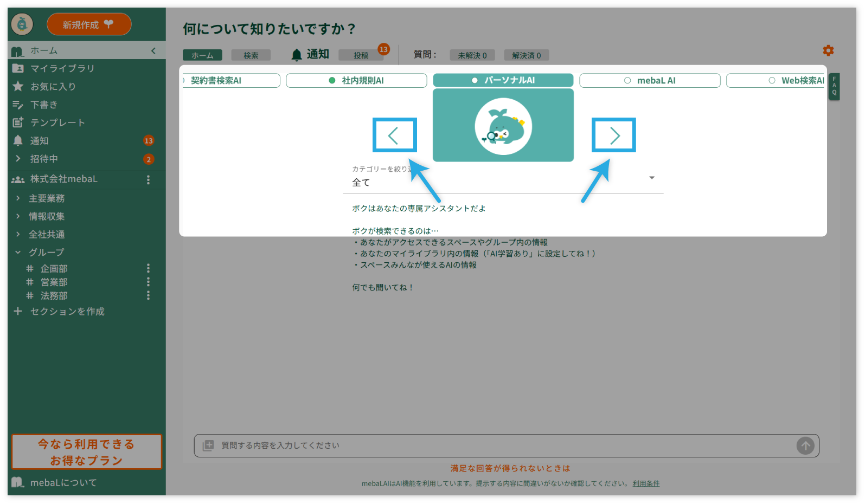Switch to the 検索 tab
Image resolution: width=865 pixels, height=504 pixels.
251,55
